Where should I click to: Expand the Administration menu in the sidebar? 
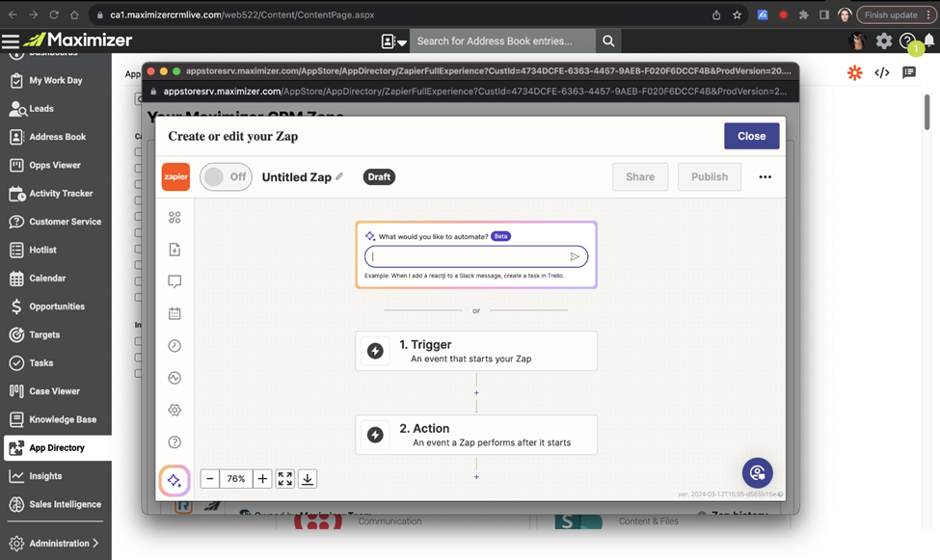54,544
